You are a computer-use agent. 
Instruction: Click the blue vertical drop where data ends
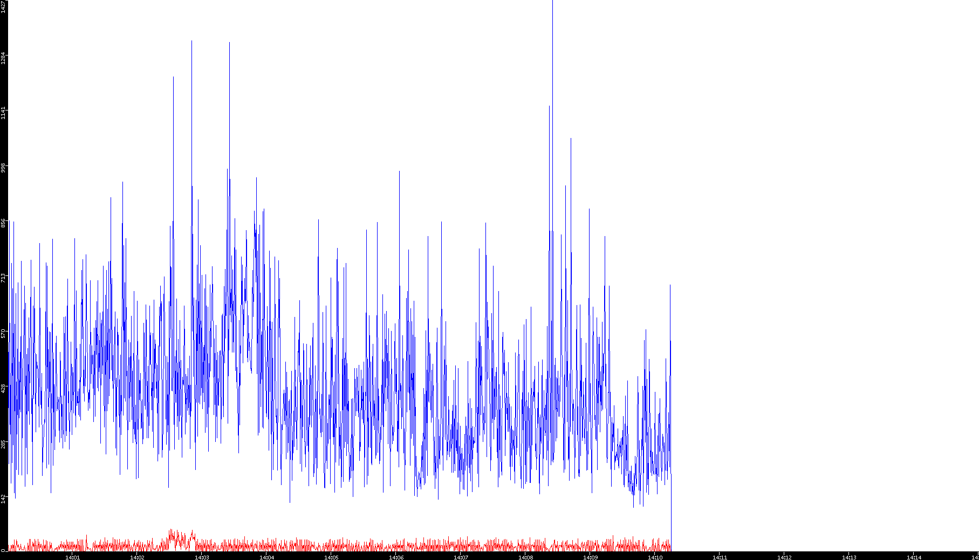(671, 512)
